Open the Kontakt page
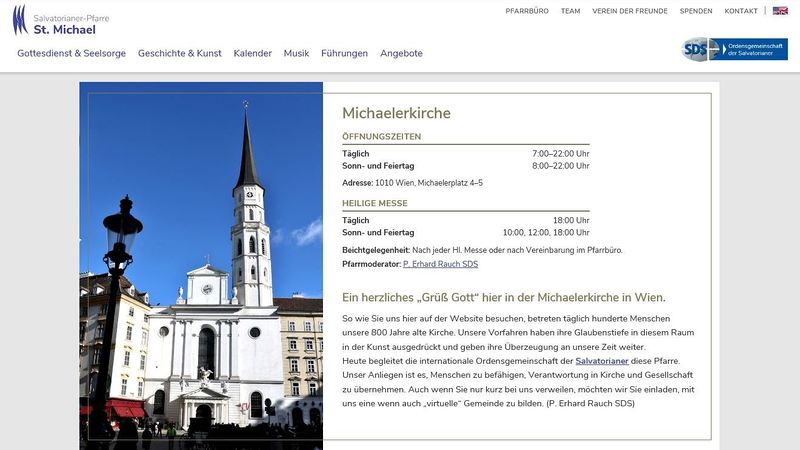This screenshot has width=800, height=450. (741, 11)
